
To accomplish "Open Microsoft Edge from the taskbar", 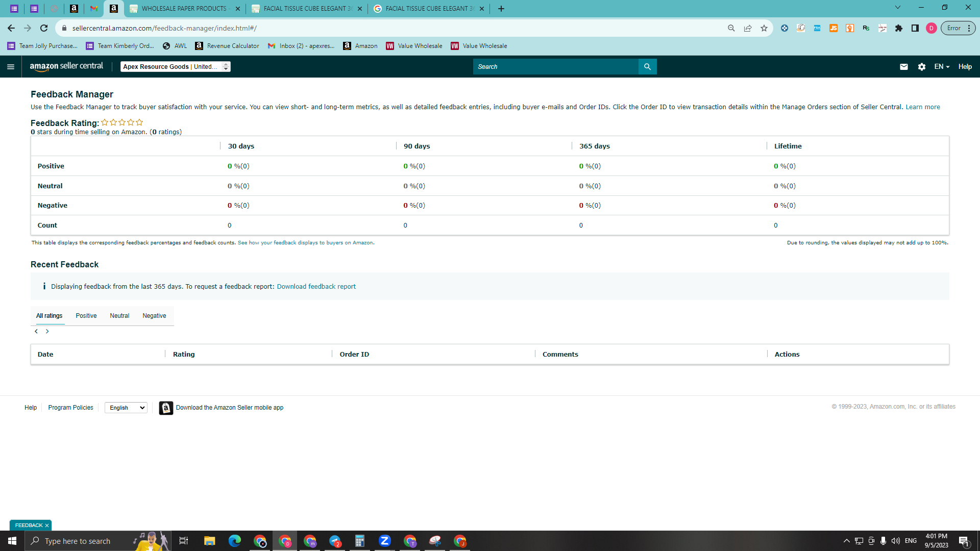I will click(x=235, y=541).
